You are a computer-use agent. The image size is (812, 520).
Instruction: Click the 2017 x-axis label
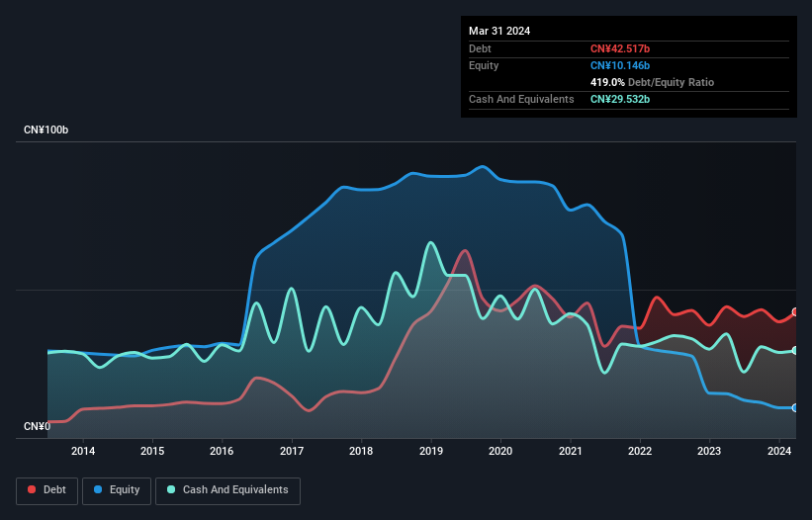[x=292, y=451]
